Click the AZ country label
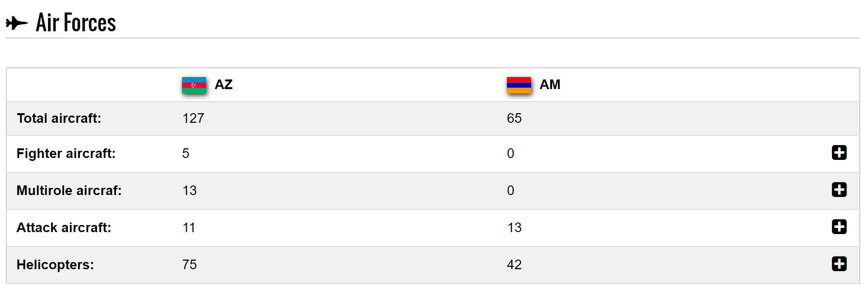Screen dimensions: 868x301 pyautogui.click(x=223, y=85)
